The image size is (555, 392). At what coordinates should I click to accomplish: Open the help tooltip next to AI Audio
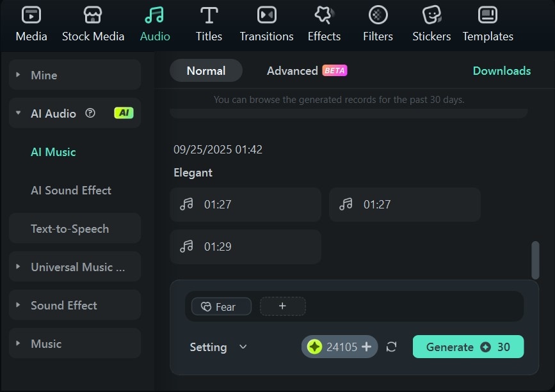pos(90,113)
